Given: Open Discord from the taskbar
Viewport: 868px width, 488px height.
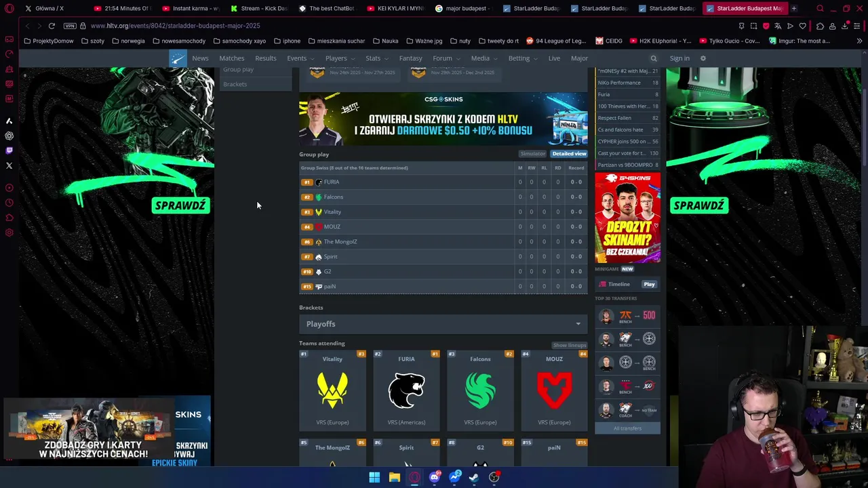Looking at the screenshot, I should tap(435, 477).
